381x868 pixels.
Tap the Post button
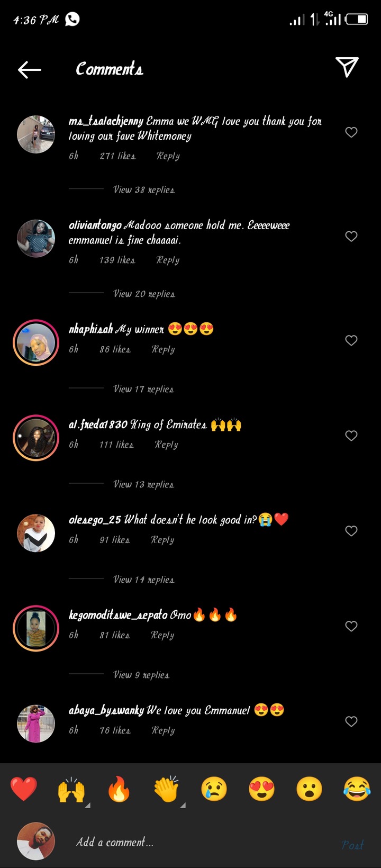point(352,845)
